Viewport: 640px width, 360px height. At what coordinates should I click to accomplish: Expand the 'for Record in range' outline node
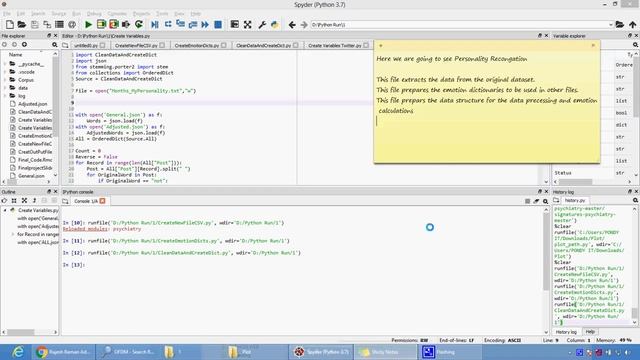point(12,234)
